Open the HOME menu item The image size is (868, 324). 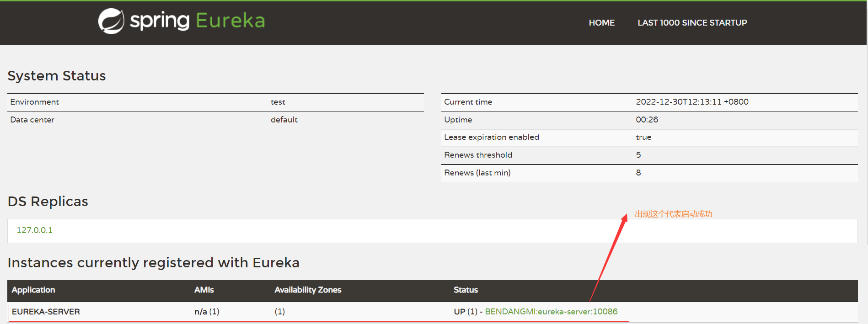(x=601, y=23)
